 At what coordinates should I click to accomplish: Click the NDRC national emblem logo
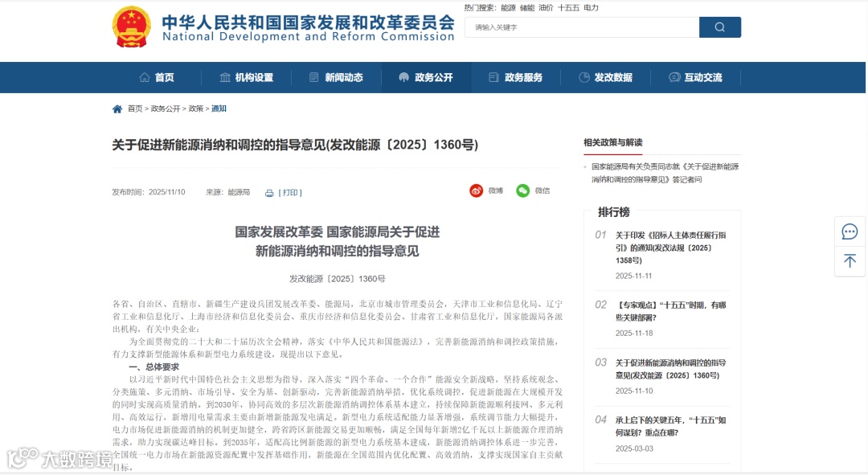pyautogui.click(x=132, y=27)
